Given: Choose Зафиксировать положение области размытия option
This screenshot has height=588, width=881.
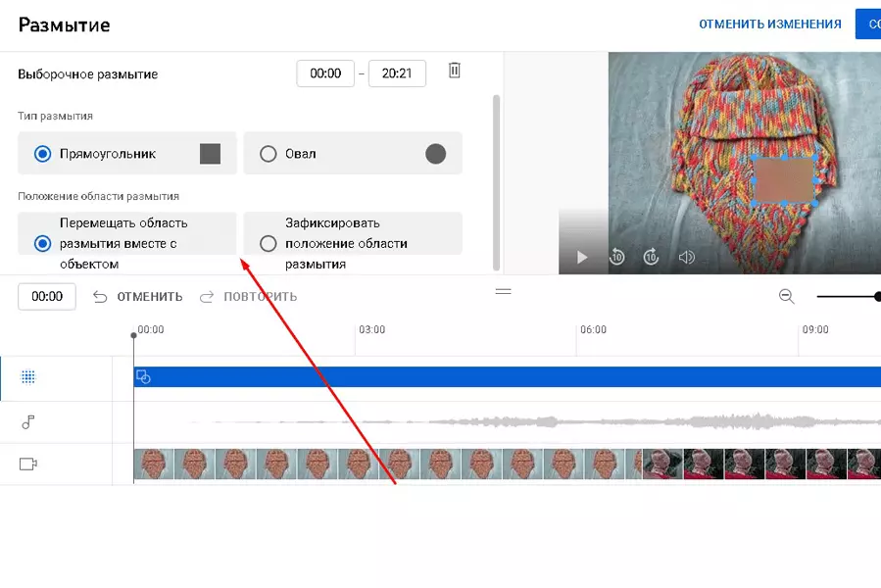Looking at the screenshot, I should click(x=268, y=243).
